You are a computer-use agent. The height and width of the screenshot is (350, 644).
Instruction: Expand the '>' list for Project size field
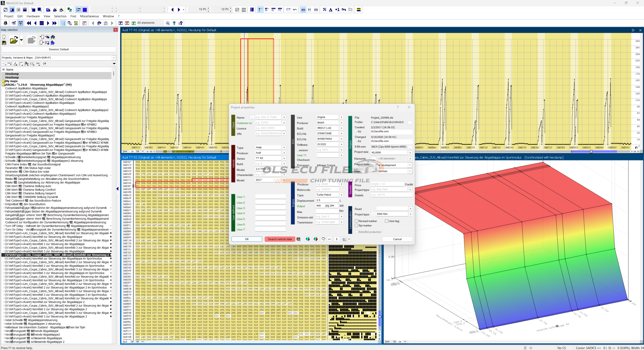(x=410, y=153)
